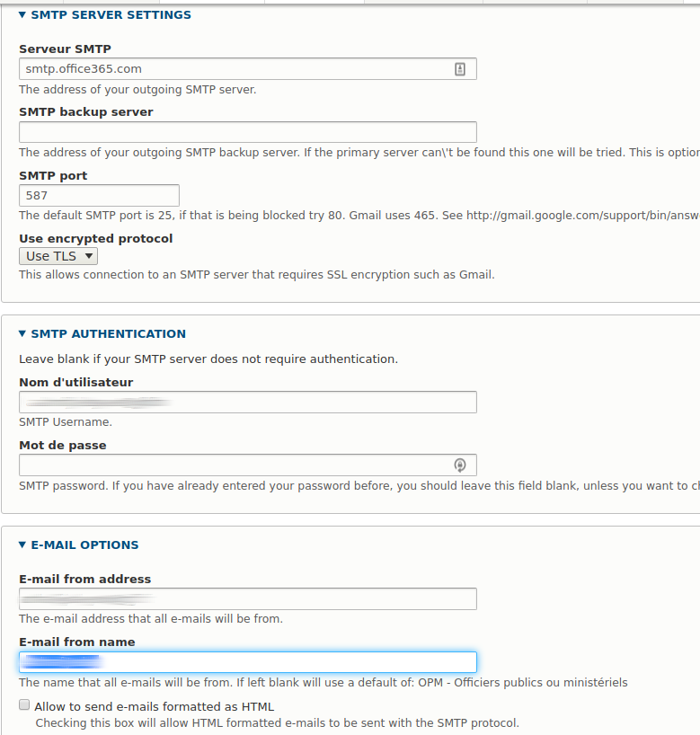Click the "SMTP backup server" field label
700x735 pixels.
(x=85, y=112)
